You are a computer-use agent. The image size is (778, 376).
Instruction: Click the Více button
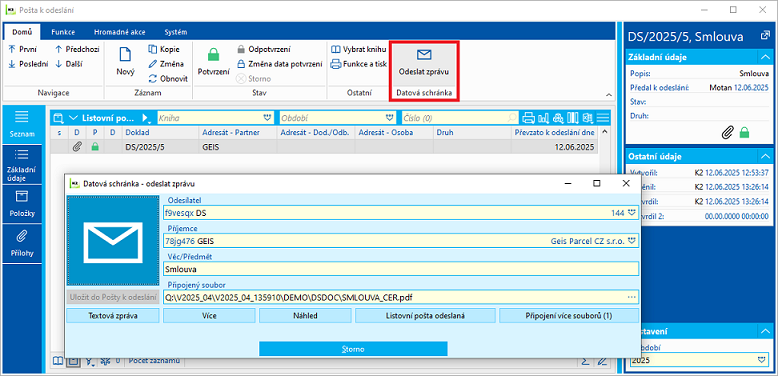pyautogui.click(x=209, y=315)
